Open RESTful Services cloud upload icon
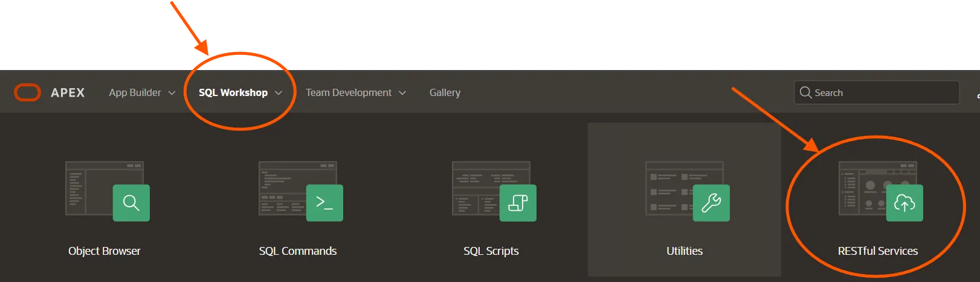The height and width of the screenshot is (282, 980). pos(904,203)
